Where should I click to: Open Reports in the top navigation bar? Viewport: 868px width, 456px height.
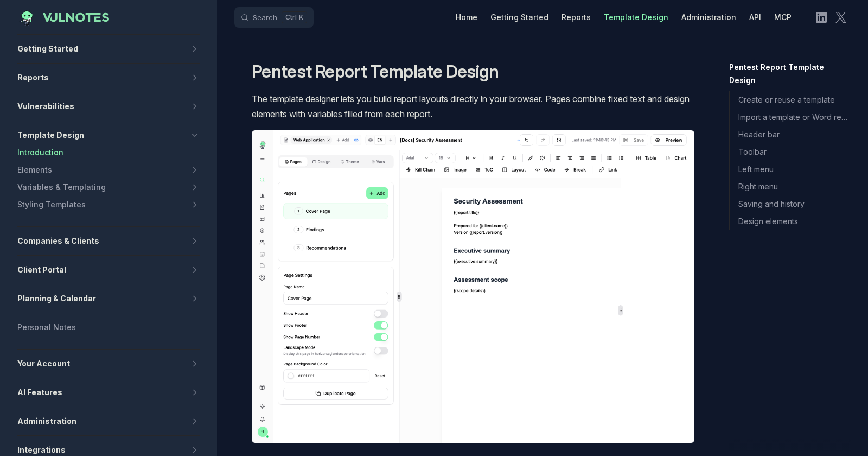(576, 17)
